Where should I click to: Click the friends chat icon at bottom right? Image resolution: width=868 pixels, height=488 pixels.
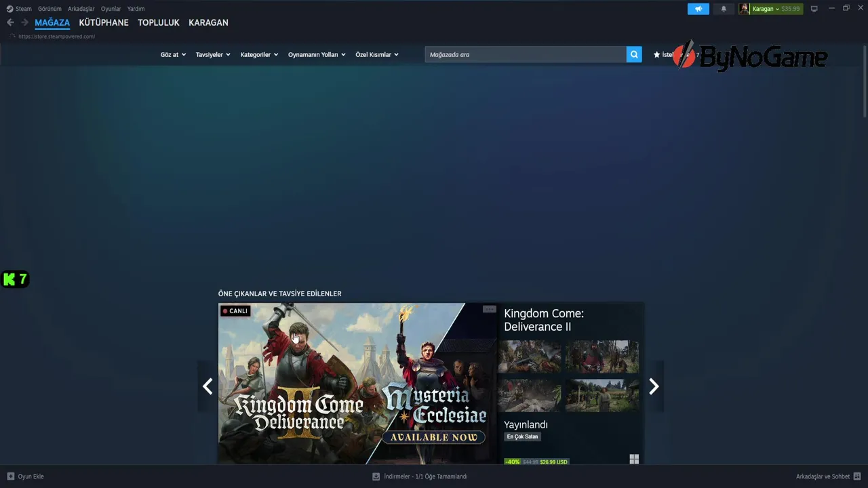[x=857, y=476]
